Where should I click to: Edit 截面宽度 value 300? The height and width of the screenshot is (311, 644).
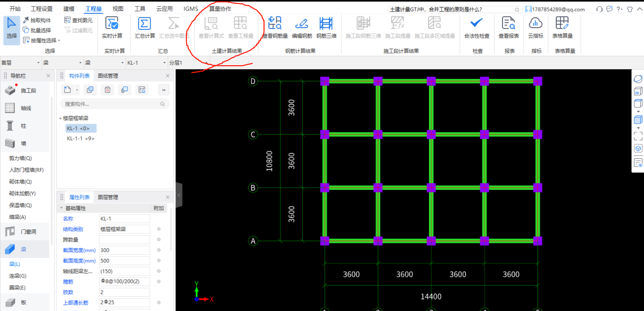pos(124,250)
